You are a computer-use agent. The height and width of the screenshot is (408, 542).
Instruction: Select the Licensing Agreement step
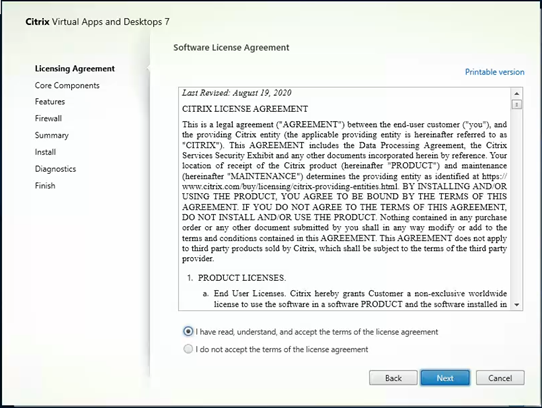click(74, 68)
